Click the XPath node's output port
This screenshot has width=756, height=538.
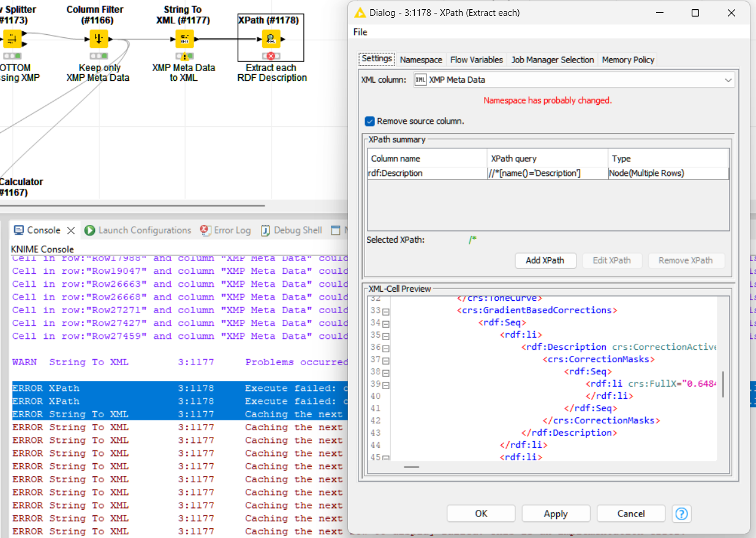tap(282, 40)
